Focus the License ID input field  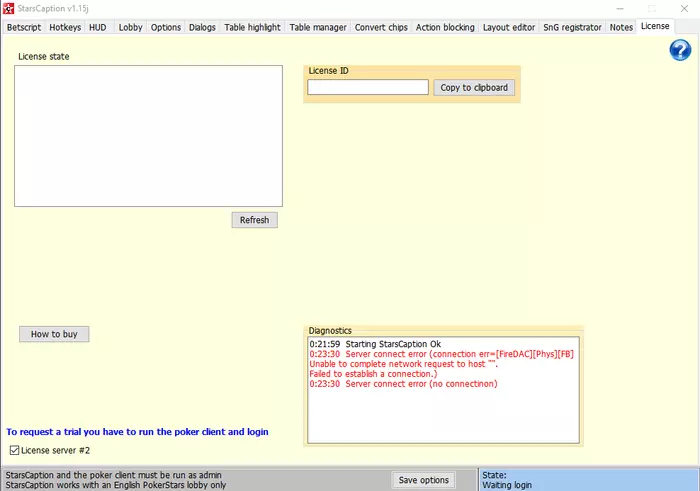tap(368, 87)
